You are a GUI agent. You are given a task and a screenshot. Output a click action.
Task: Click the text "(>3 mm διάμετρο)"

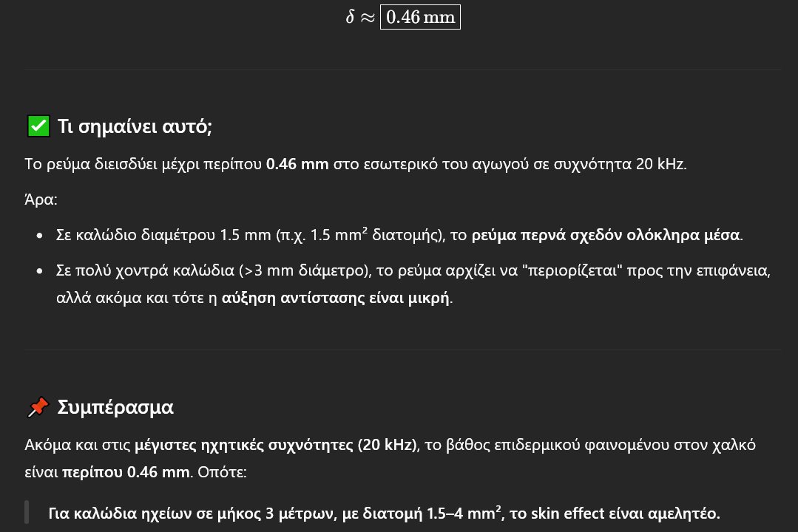[305, 270]
